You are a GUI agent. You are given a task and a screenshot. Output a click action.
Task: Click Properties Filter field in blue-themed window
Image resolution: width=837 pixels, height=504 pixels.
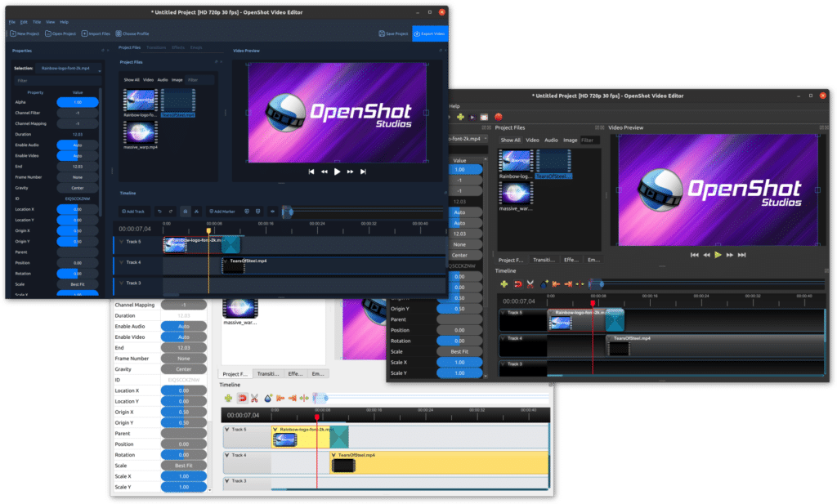pyautogui.click(x=57, y=81)
